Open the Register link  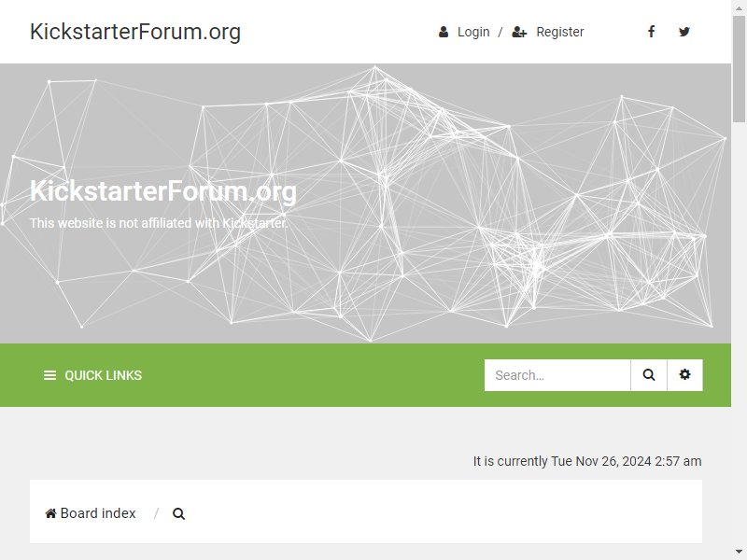coord(559,32)
